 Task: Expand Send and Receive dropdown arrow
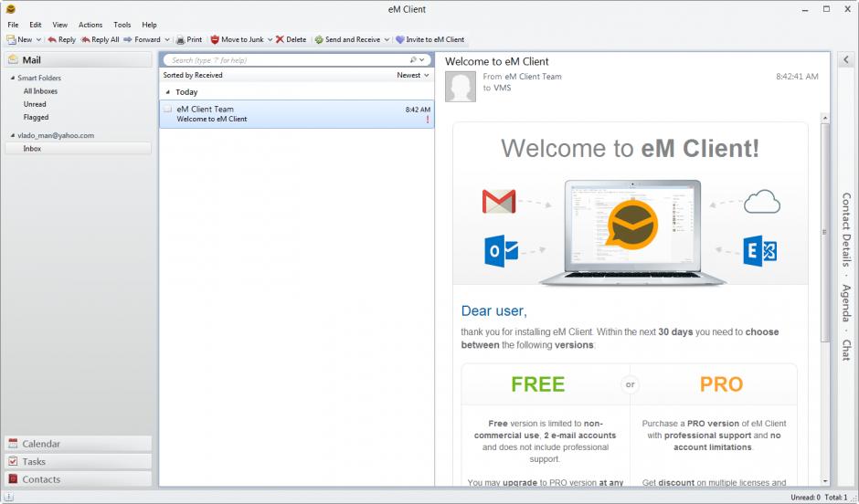tap(387, 39)
